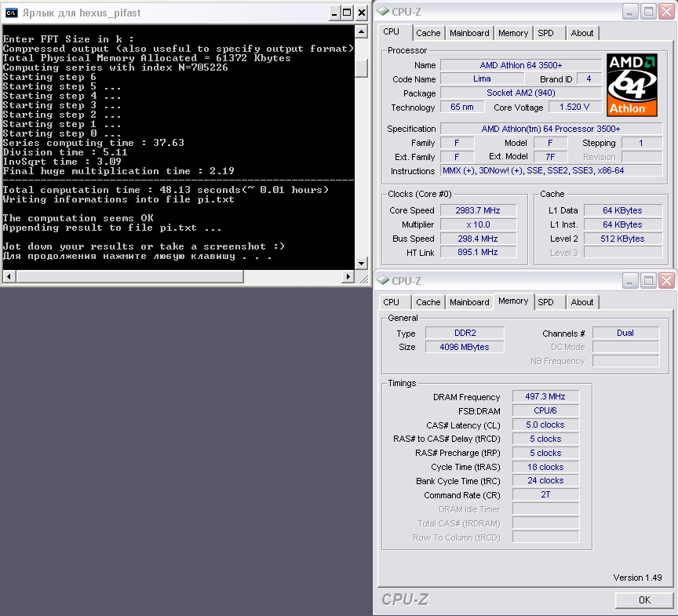This screenshot has height=616, width=678.
Task: Click console horizontal scrollbar right arrow
Action: click(x=348, y=276)
